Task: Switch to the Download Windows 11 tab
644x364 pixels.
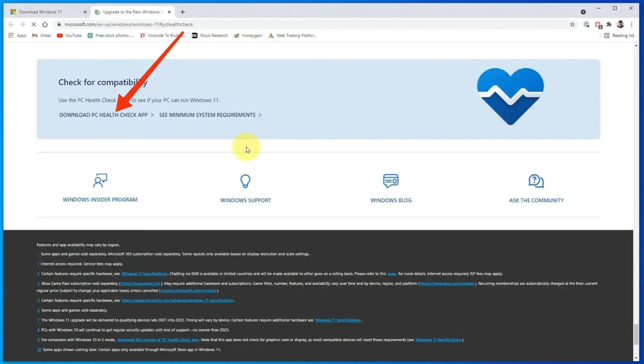Action: pos(47,12)
